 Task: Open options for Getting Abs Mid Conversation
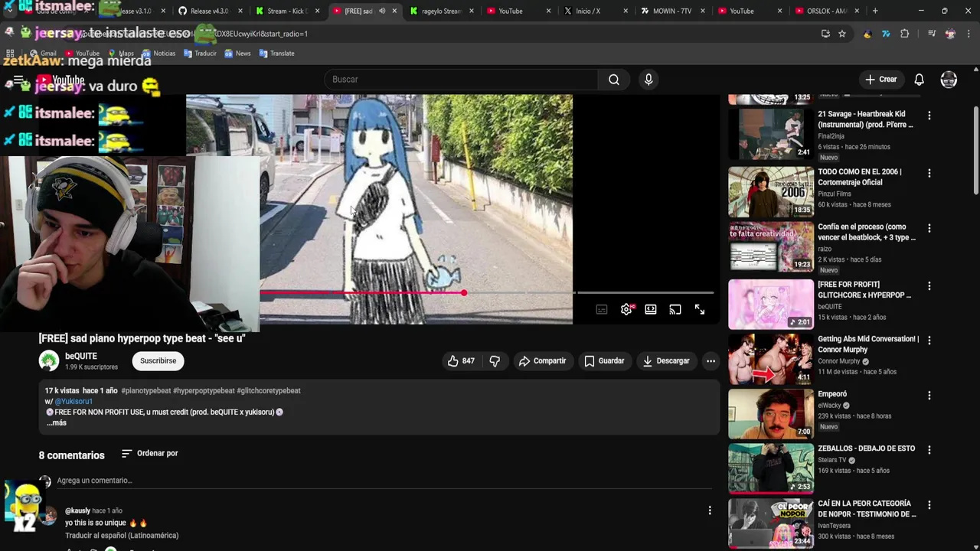point(929,341)
